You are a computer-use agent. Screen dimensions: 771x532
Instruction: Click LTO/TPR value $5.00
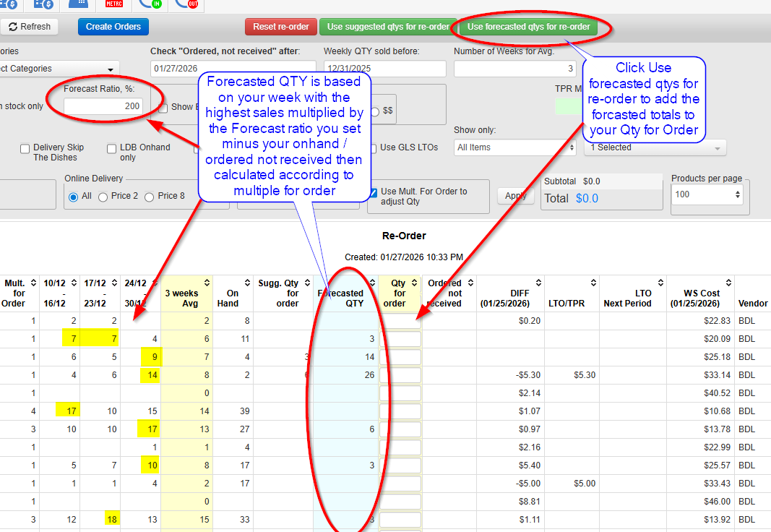tap(585, 484)
